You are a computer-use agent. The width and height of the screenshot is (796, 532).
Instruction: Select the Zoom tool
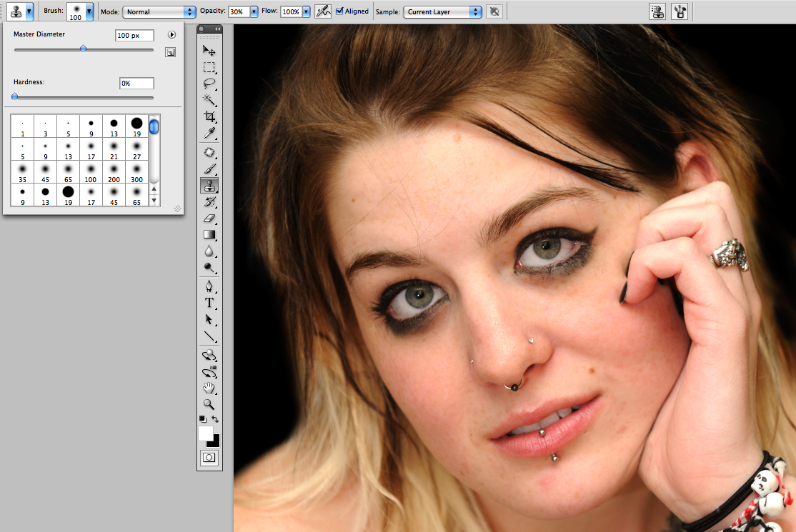(x=209, y=404)
